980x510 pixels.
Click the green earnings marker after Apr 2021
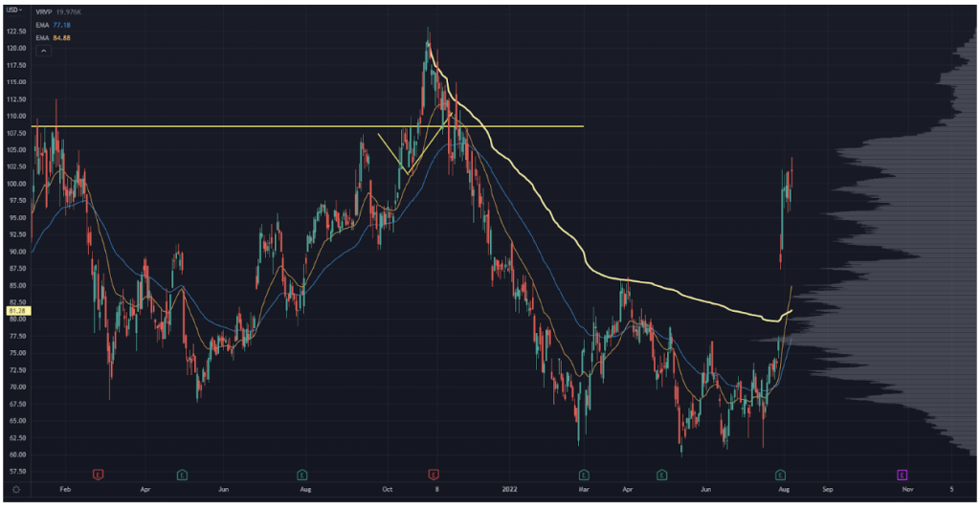point(182,475)
